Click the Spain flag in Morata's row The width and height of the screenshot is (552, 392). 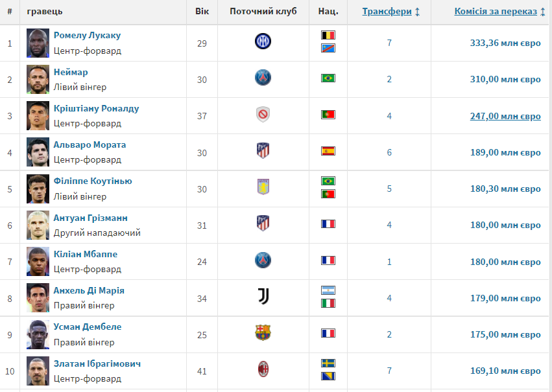click(x=328, y=151)
